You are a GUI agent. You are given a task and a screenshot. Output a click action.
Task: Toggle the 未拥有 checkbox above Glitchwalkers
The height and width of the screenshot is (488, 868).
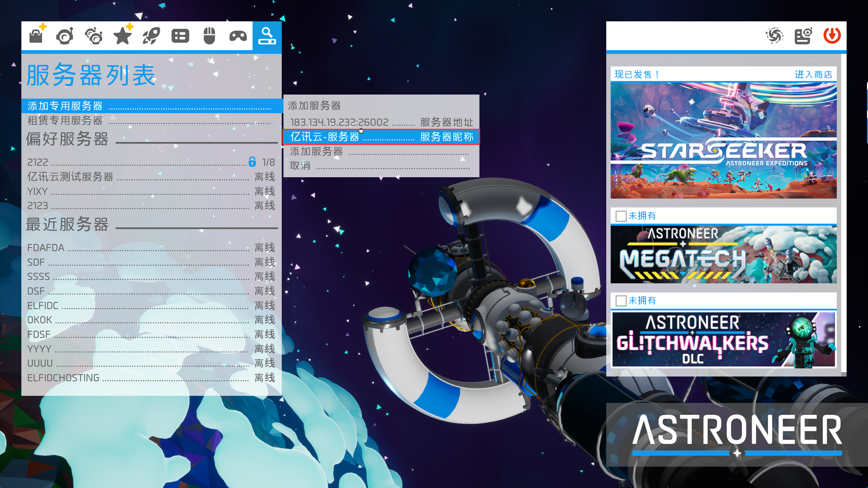click(621, 301)
